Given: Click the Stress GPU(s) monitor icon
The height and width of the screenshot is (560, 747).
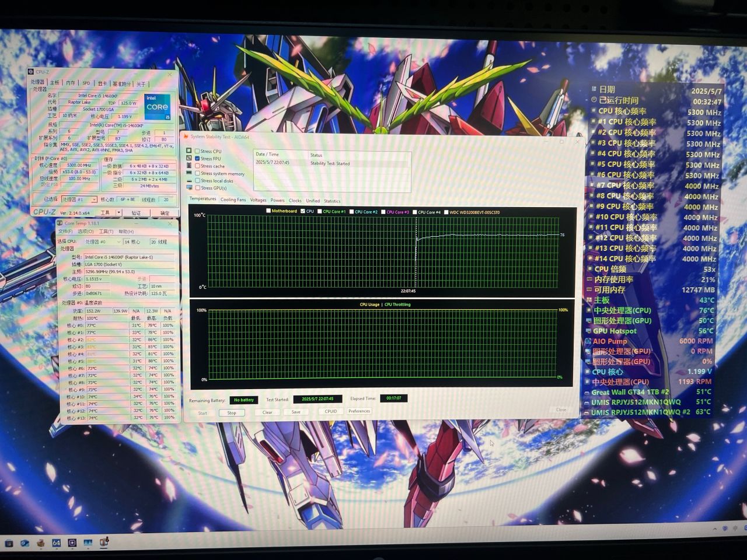Looking at the screenshot, I should [x=189, y=188].
